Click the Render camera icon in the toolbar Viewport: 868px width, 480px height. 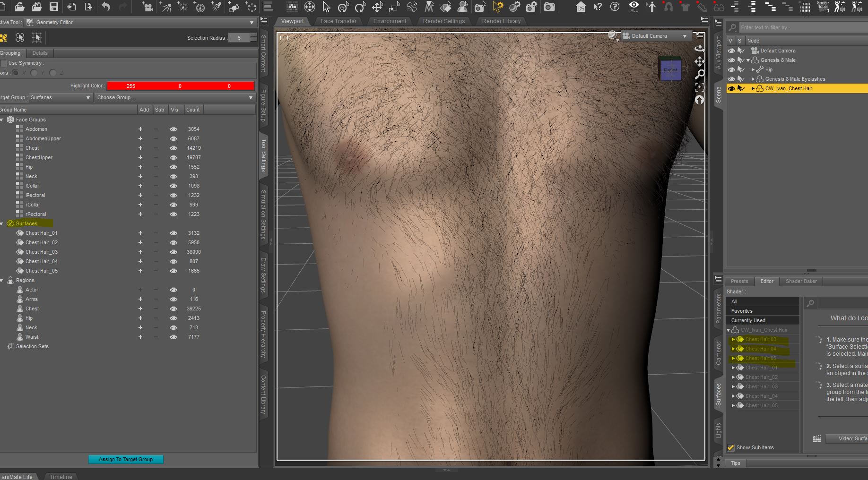pyautogui.click(x=549, y=7)
